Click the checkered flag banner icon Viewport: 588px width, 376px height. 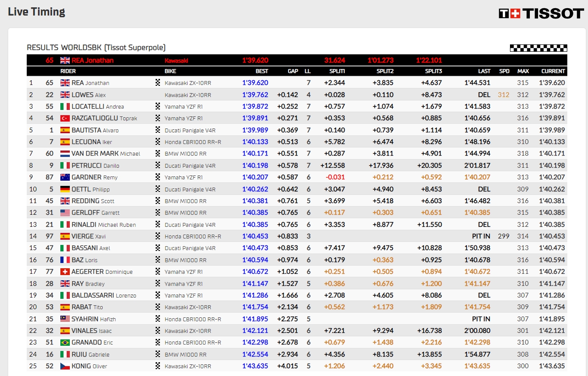[x=538, y=48]
